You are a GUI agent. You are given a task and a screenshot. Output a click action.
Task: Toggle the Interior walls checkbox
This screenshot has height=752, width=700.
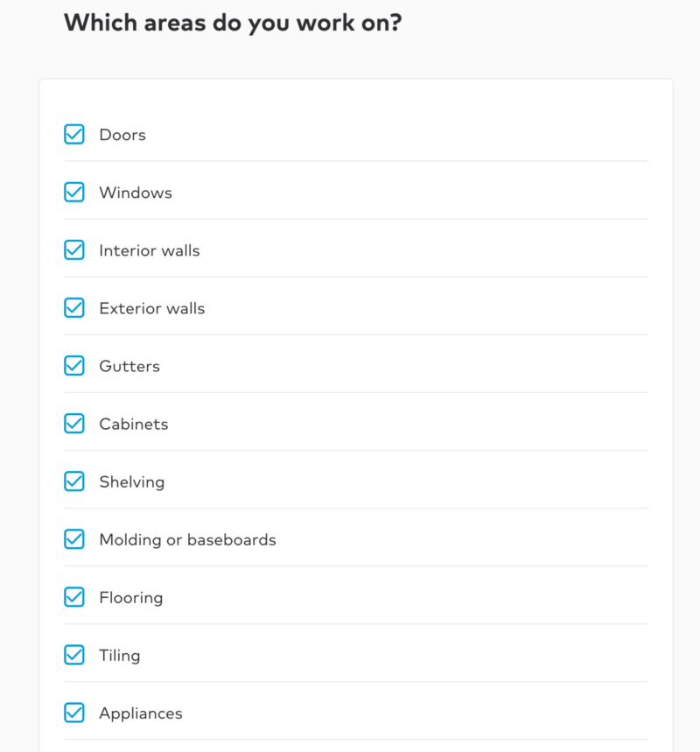(x=74, y=249)
